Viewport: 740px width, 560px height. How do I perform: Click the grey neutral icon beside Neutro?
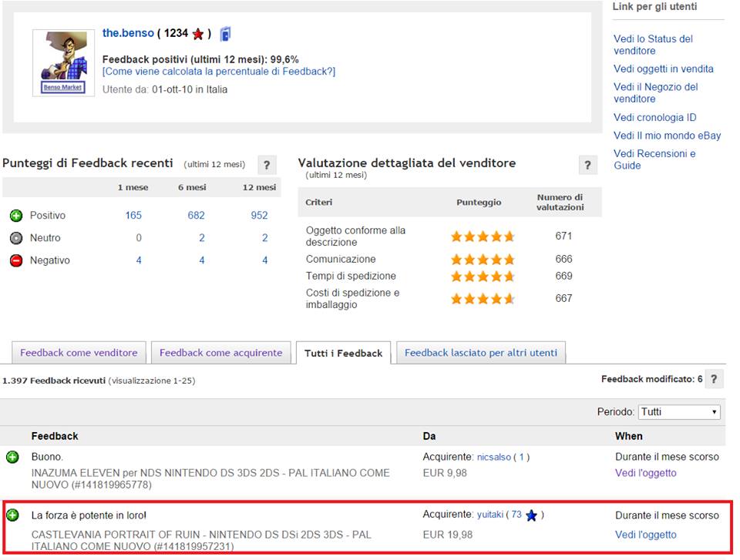click(x=16, y=238)
